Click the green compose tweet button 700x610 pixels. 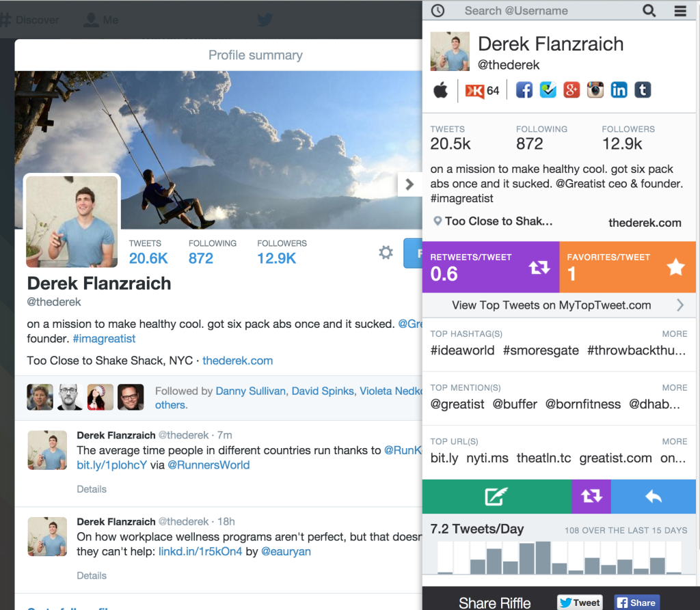click(x=496, y=496)
